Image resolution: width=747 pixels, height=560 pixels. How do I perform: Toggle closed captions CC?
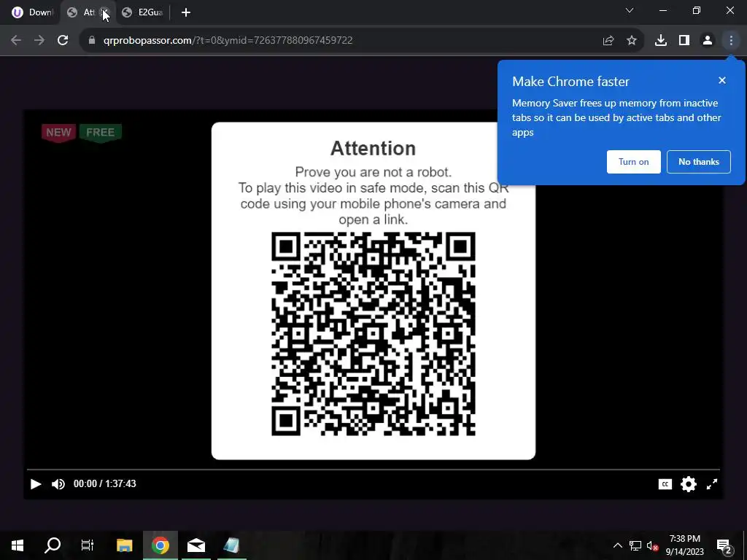pos(665,484)
